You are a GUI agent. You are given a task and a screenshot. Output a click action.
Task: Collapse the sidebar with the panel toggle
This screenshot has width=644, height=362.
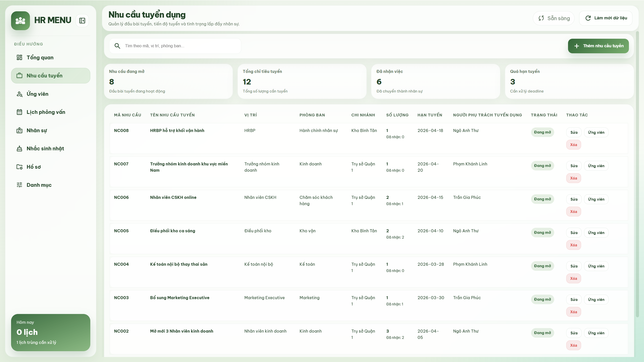tap(82, 20)
